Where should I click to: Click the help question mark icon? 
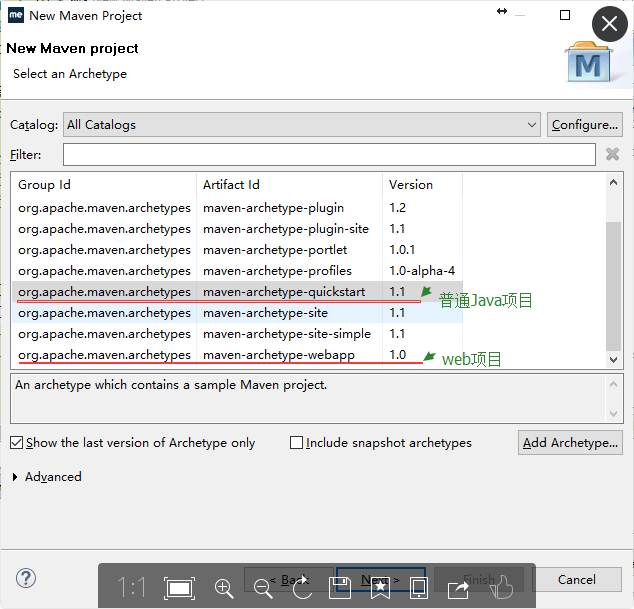26,578
